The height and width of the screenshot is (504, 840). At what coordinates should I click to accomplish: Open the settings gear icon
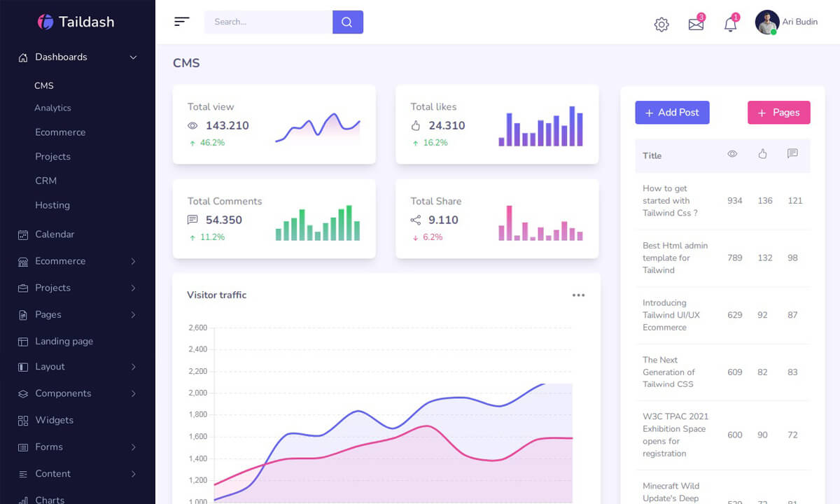click(661, 24)
